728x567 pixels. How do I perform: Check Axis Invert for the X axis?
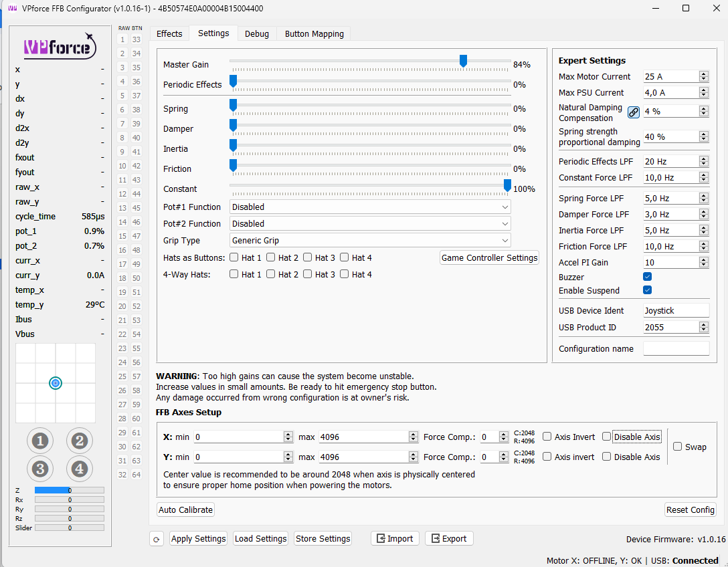click(x=546, y=436)
